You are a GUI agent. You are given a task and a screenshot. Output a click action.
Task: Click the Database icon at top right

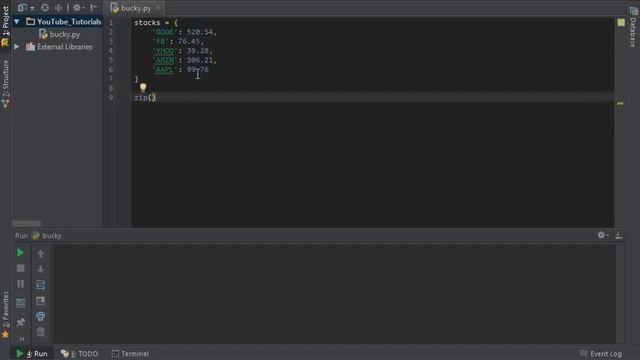[633, 11]
